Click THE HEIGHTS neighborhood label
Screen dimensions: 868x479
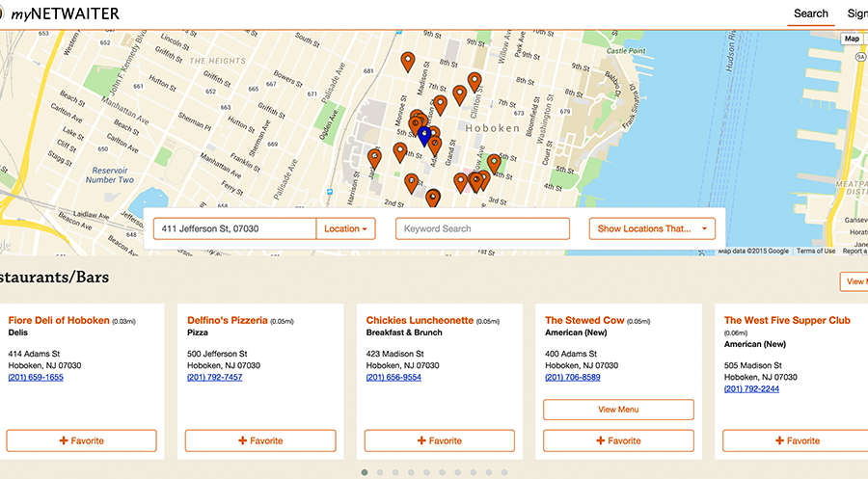point(218,61)
